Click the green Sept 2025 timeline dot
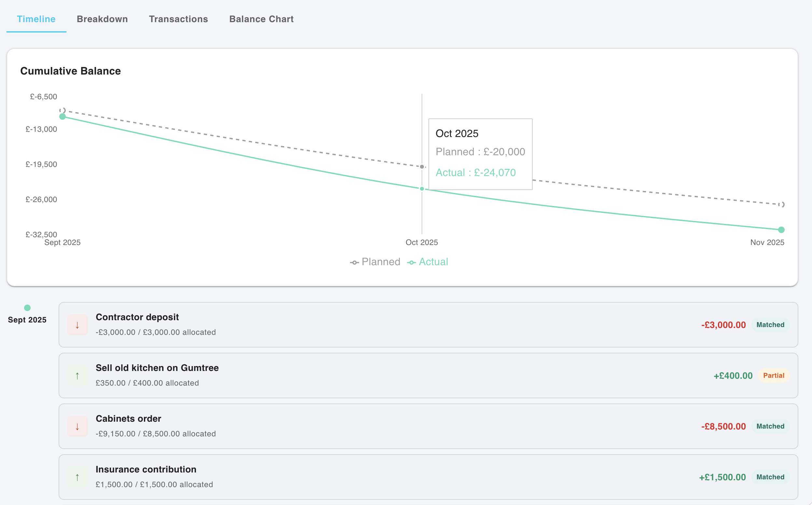812x505 pixels. (x=27, y=307)
